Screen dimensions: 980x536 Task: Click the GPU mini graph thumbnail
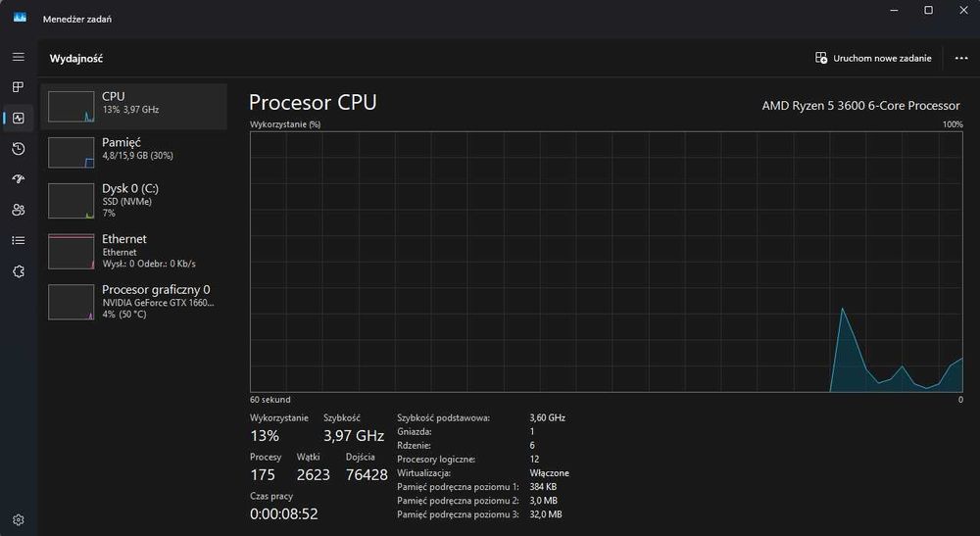click(71, 302)
